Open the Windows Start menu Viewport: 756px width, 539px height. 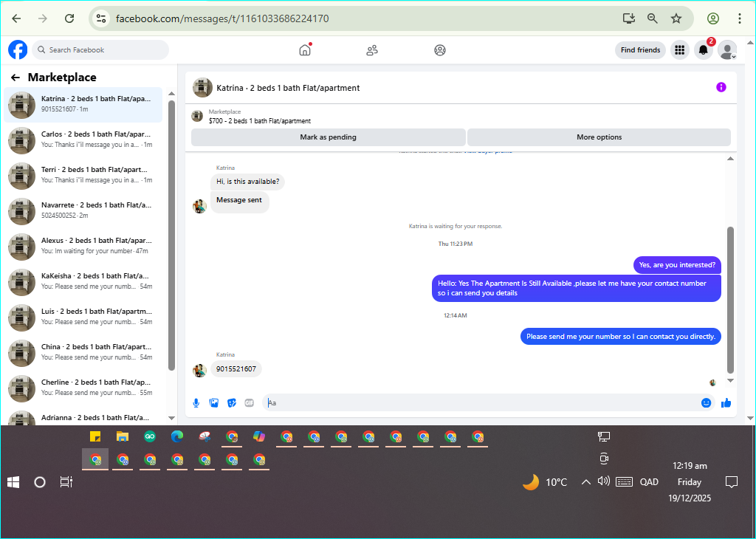[13, 481]
